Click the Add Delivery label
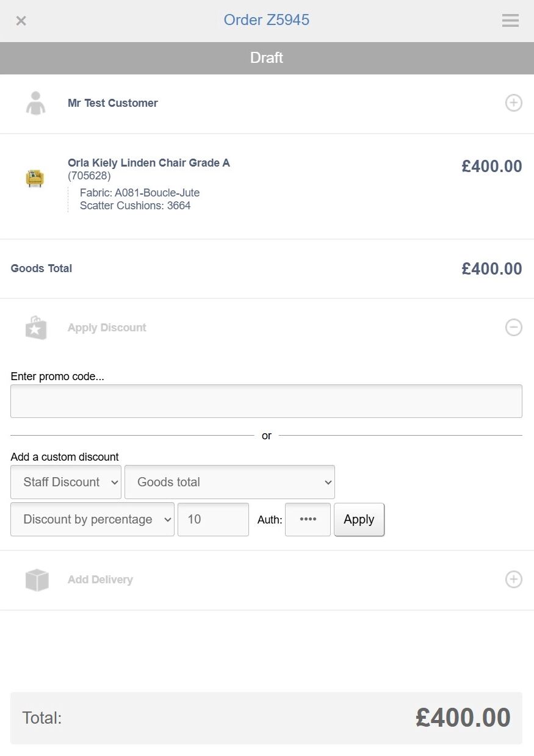 click(x=100, y=580)
